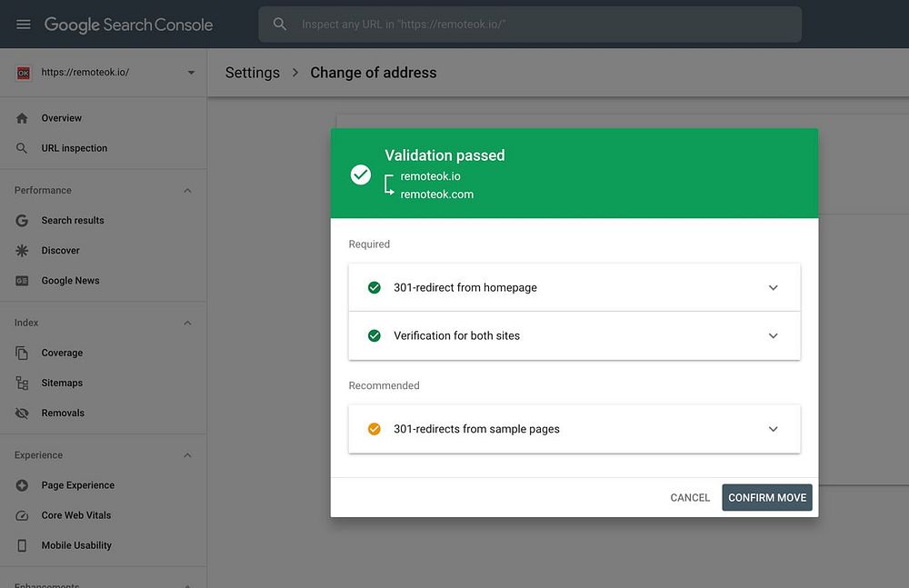Open Search results report
Viewport: 909px width, 588px height.
73,221
